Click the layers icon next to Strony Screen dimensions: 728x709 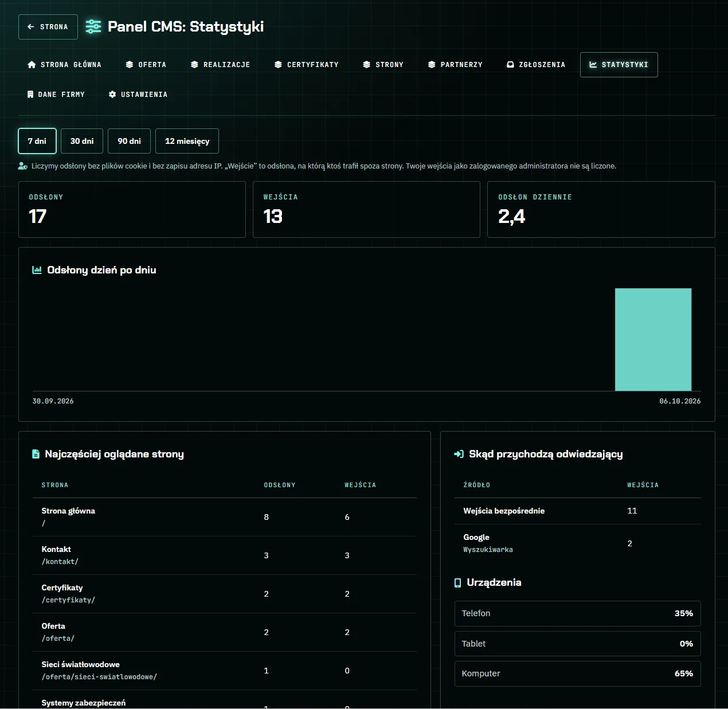pos(367,65)
